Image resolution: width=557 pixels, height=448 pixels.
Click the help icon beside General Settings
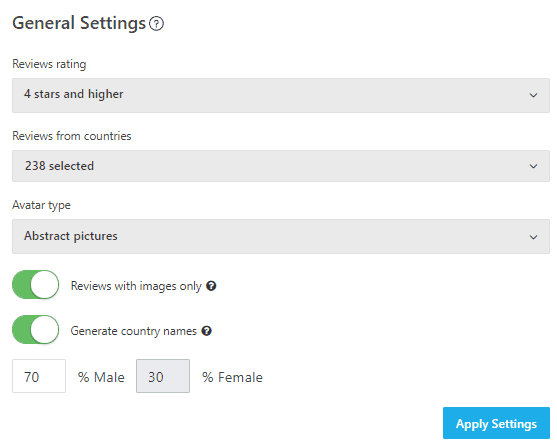coord(156,24)
